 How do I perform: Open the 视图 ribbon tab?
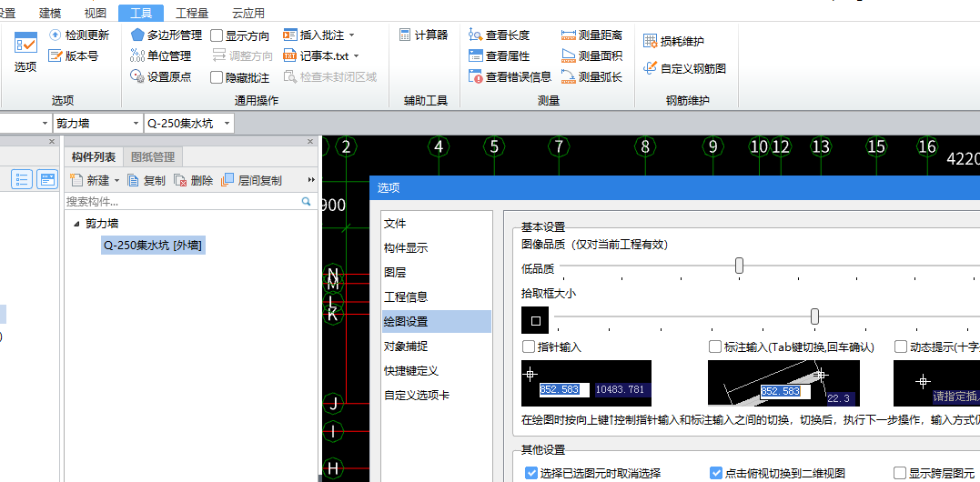pos(96,13)
